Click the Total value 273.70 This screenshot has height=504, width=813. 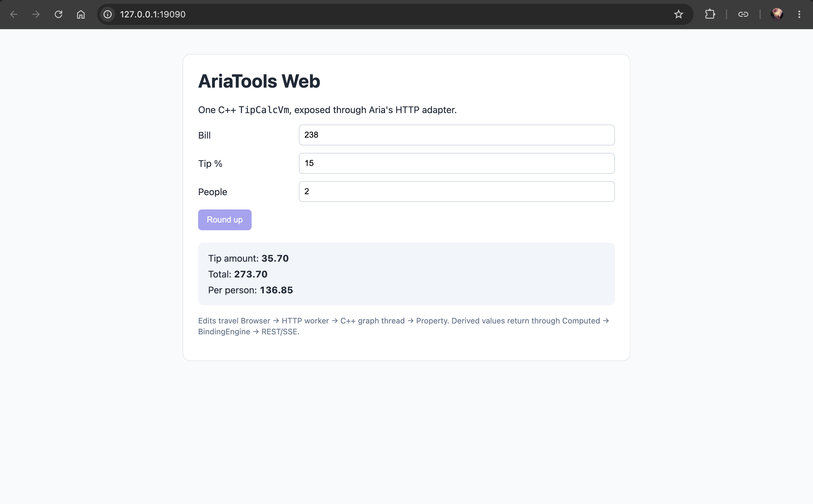point(251,274)
